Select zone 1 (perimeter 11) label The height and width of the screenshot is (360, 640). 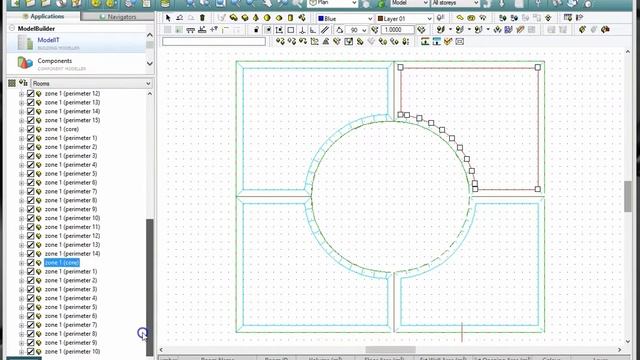(x=72, y=227)
